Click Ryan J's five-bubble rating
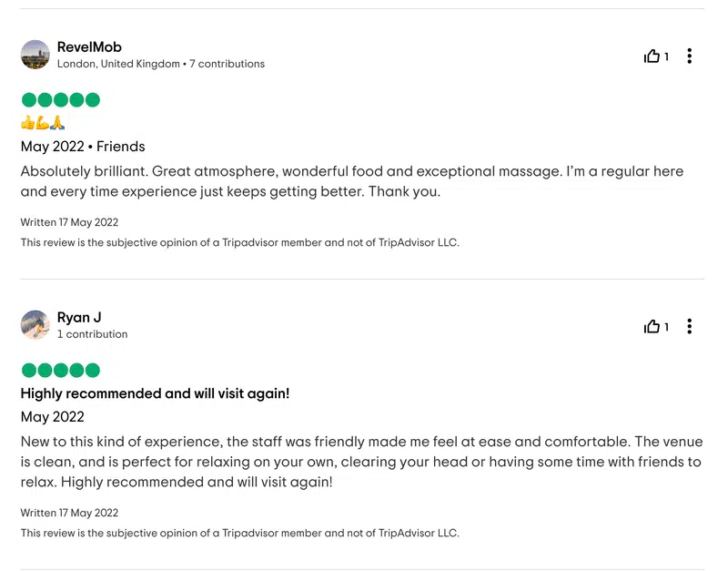This screenshot has width=728, height=571. point(61,371)
